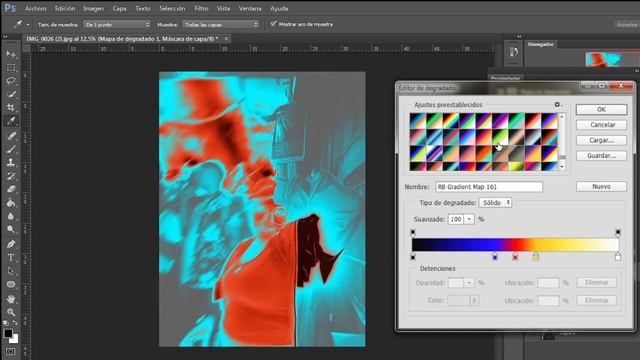Select the Eyedropper tool in toolbox
This screenshot has width=640, height=360.
(x=11, y=121)
